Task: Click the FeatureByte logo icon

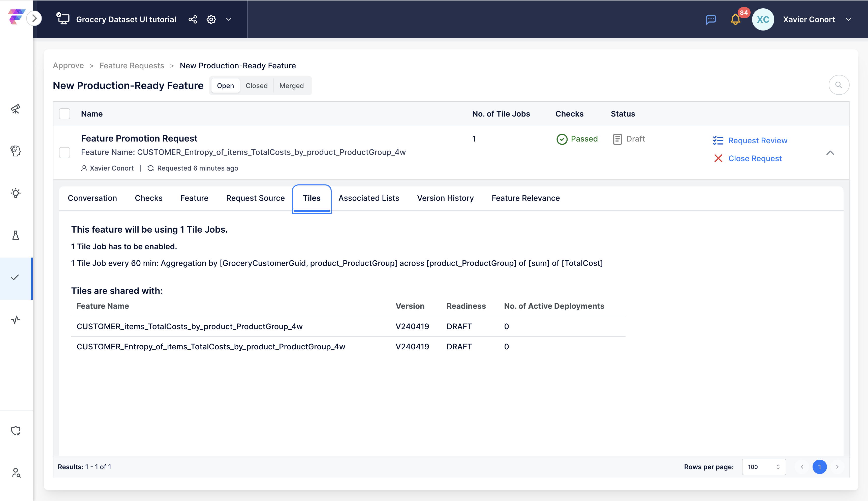Action: click(16, 17)
